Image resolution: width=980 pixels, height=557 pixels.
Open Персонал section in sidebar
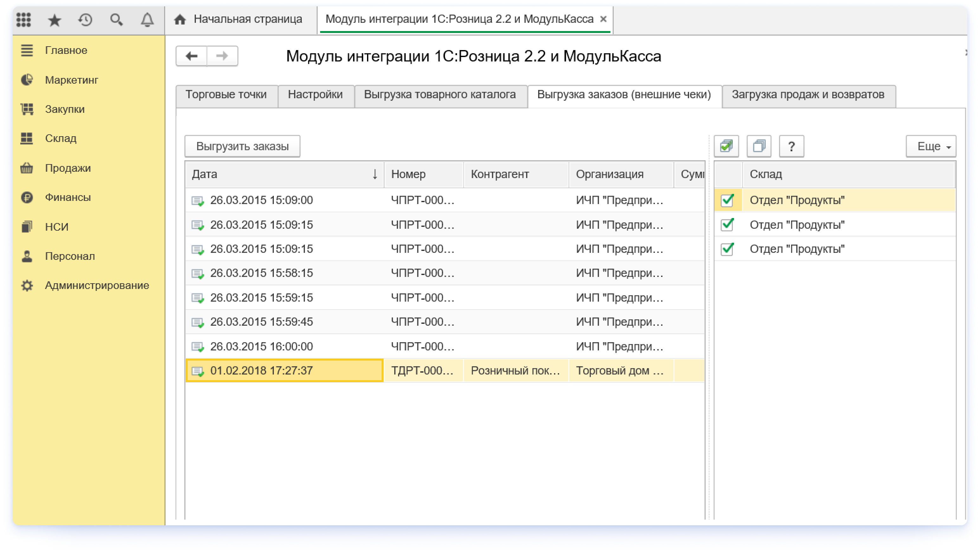70,256
